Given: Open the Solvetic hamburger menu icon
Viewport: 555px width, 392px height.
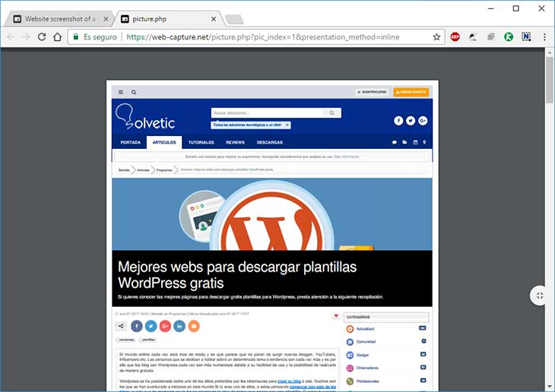Looking at the screenshot, I should (121, 92).
